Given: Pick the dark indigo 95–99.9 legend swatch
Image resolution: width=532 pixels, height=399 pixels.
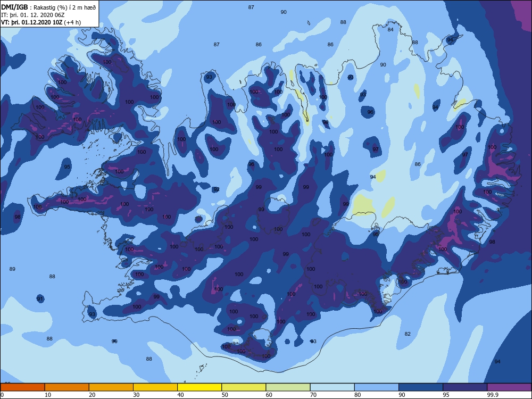Looking at the screenshot, I should click(x=465, y=387).
